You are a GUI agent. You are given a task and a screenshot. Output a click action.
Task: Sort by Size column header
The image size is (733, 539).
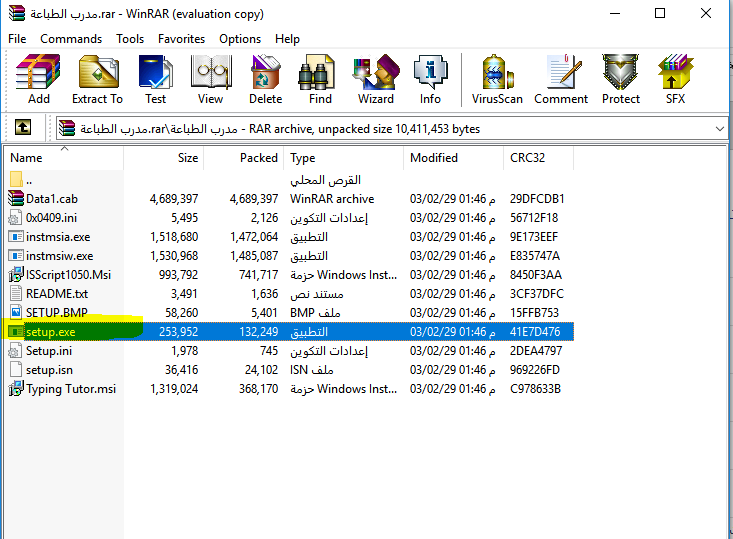pos(164,158)
